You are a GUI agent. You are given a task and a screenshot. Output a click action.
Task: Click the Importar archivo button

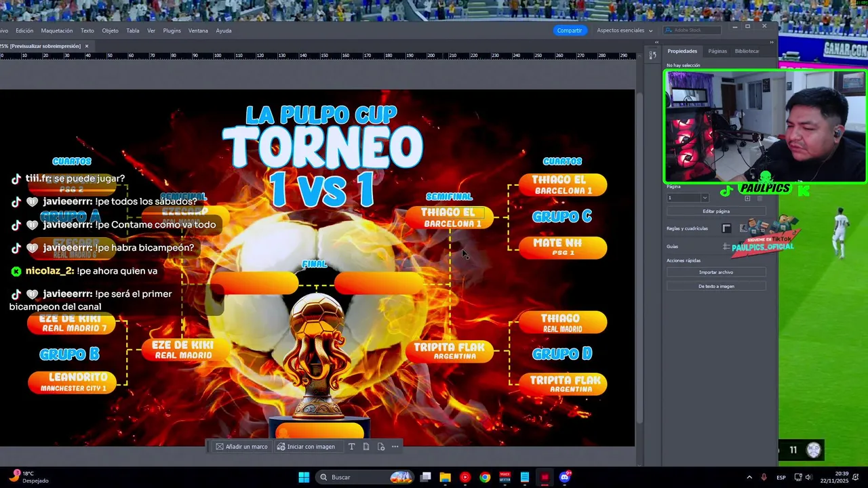coord(716,272)
